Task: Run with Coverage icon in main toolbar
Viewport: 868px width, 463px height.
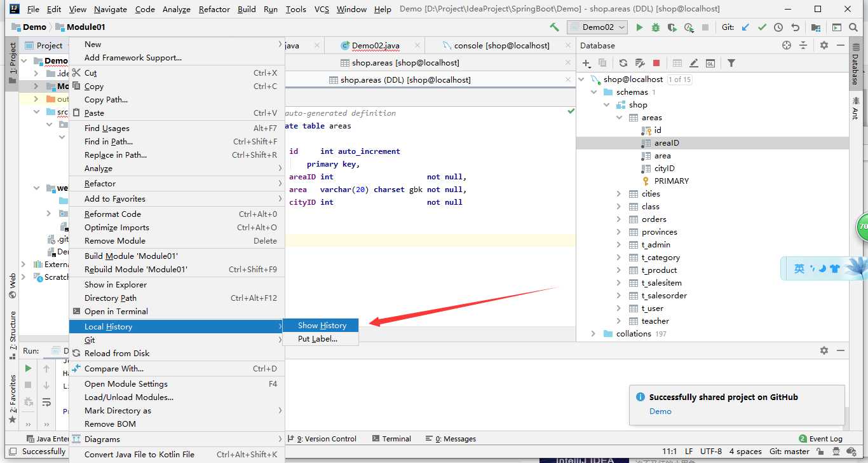Action: (x=672, y=27)
